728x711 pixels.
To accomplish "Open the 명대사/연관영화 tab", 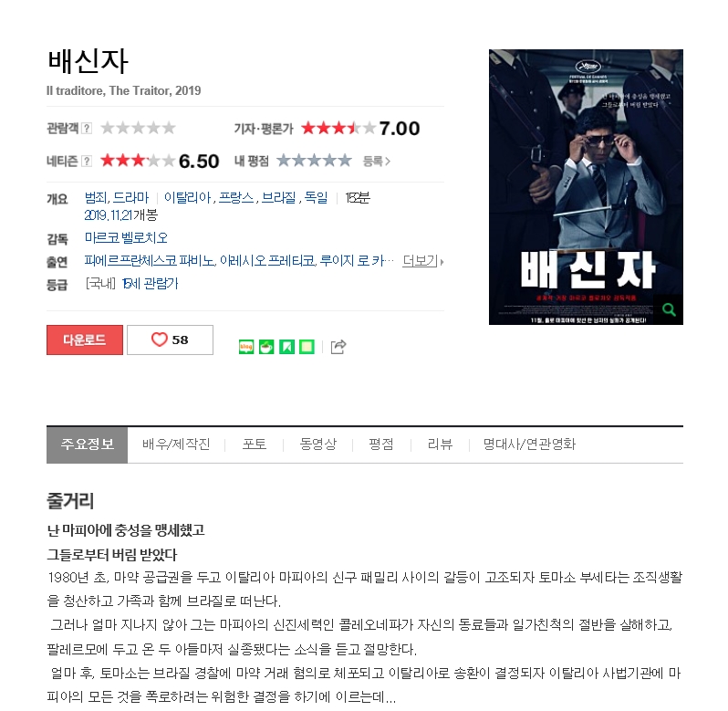I will point(529,444).
